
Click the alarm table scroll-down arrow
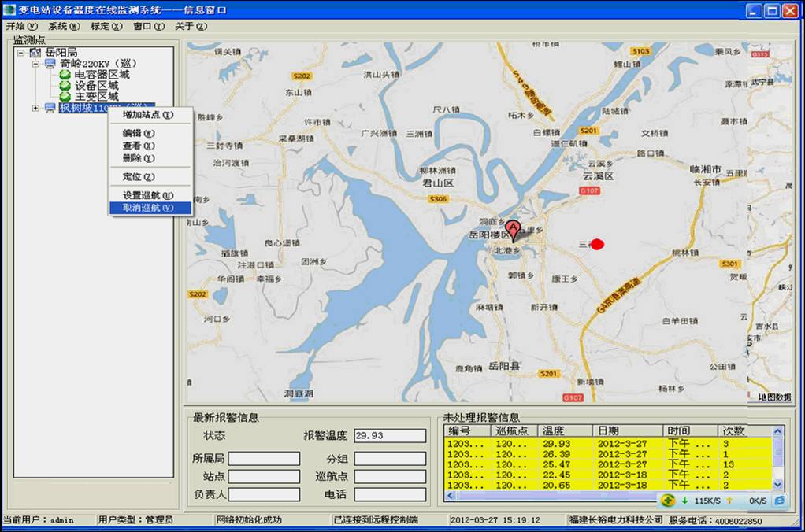(x=778, y=485)
